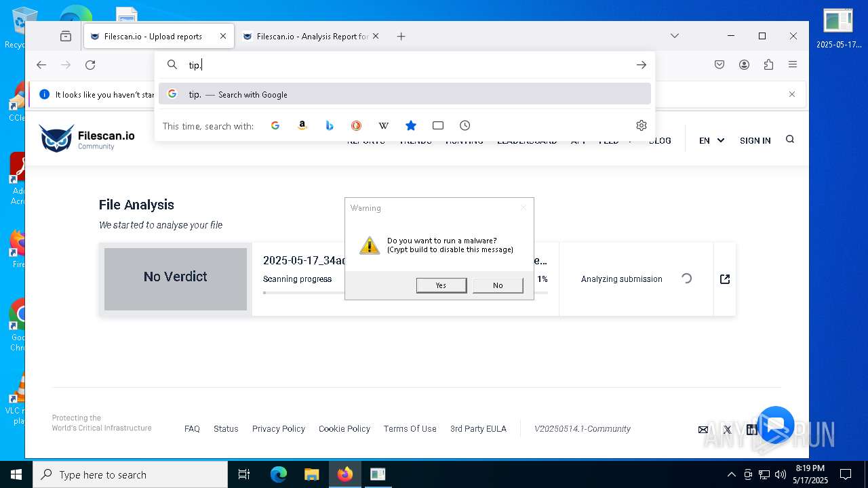Open the volume control tray icon

781,474
